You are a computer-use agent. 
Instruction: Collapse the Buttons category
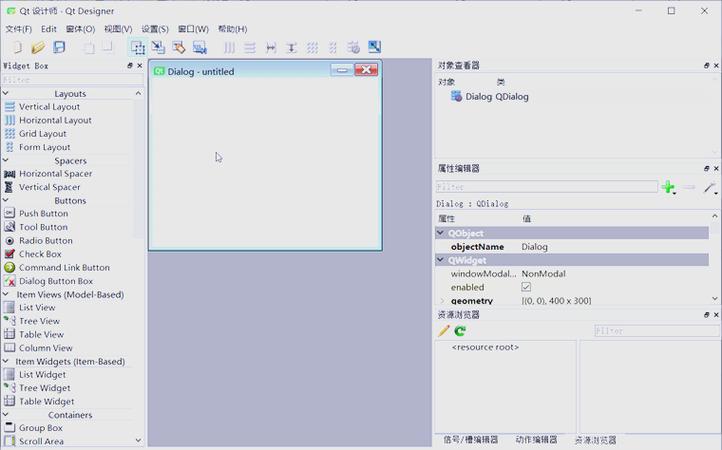(6, 200)
